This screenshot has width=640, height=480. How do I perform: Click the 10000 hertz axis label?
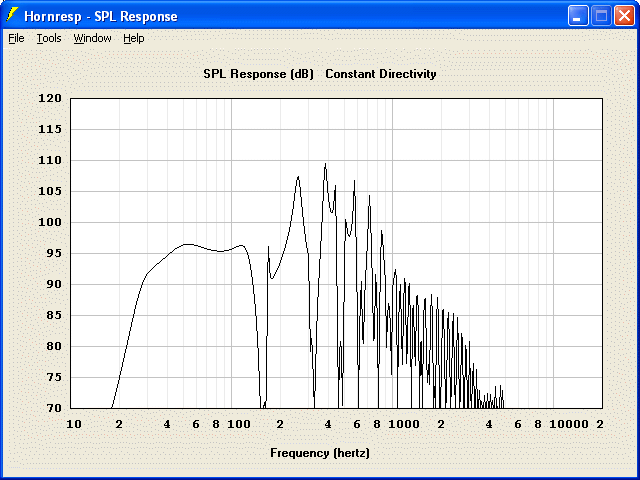(x=569, y=424)
